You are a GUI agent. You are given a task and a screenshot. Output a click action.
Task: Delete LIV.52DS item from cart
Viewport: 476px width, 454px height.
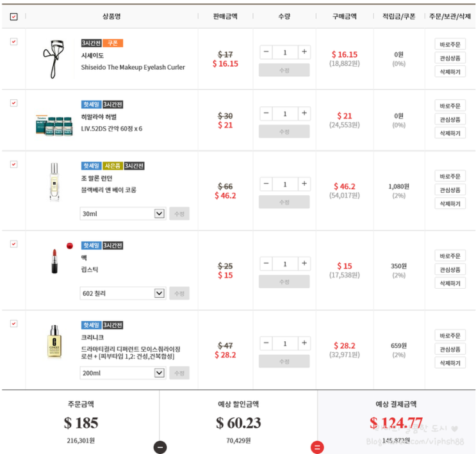coord(450,133)
